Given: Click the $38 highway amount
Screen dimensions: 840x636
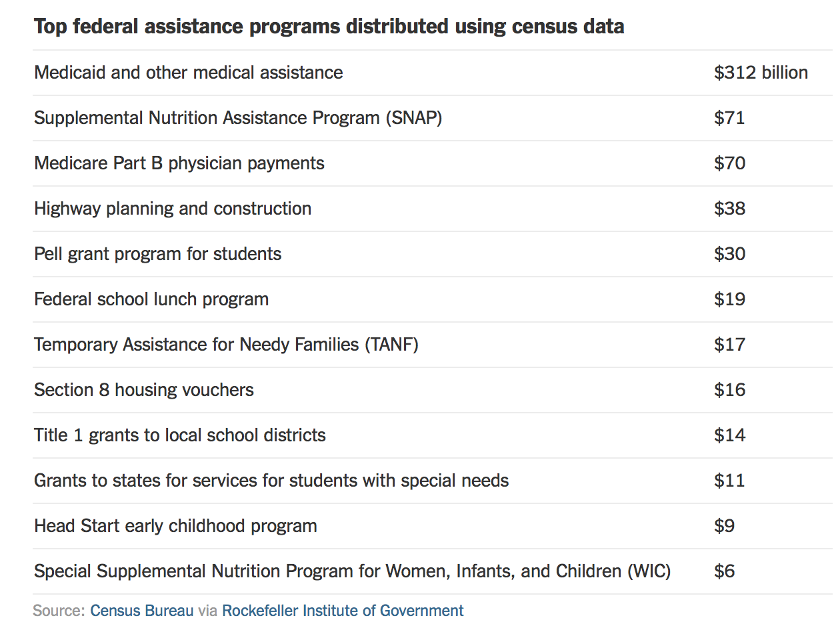Looking at the screenshot, I should coord(729,209).
